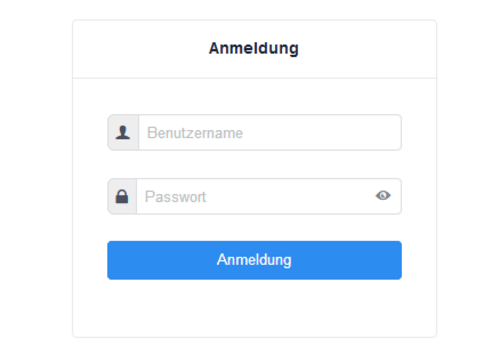
Task: Click the gray password icon box
Action: click(122, 196)
